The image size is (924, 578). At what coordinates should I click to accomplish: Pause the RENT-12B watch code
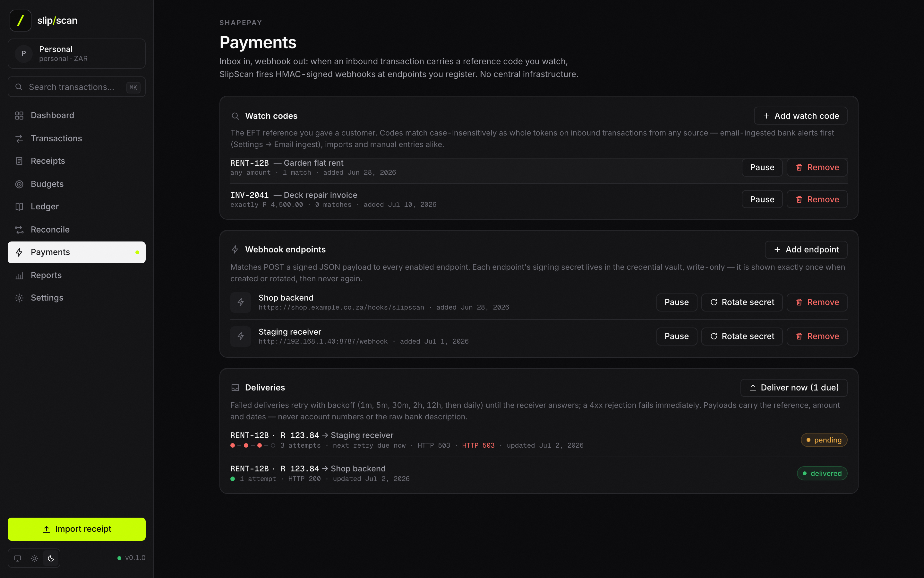[762, 167]
